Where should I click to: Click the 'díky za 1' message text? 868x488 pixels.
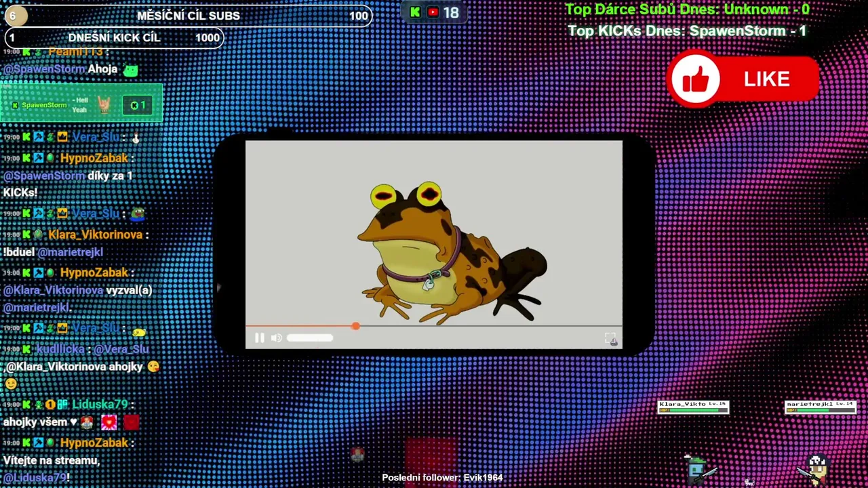[111, 176]
